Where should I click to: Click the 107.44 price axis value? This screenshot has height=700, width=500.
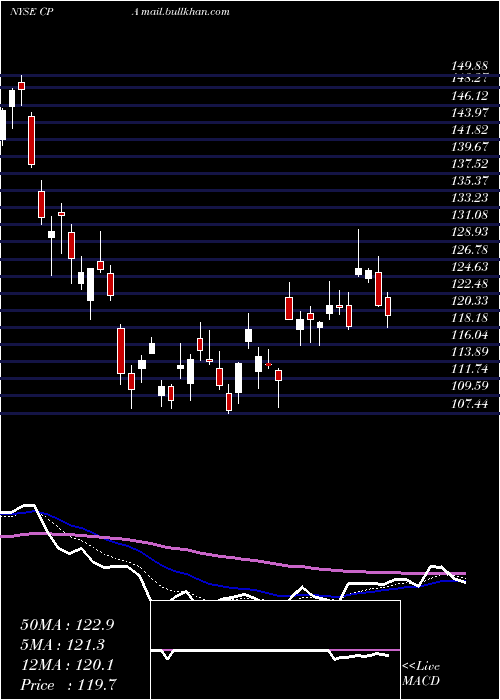pos(470,404)
